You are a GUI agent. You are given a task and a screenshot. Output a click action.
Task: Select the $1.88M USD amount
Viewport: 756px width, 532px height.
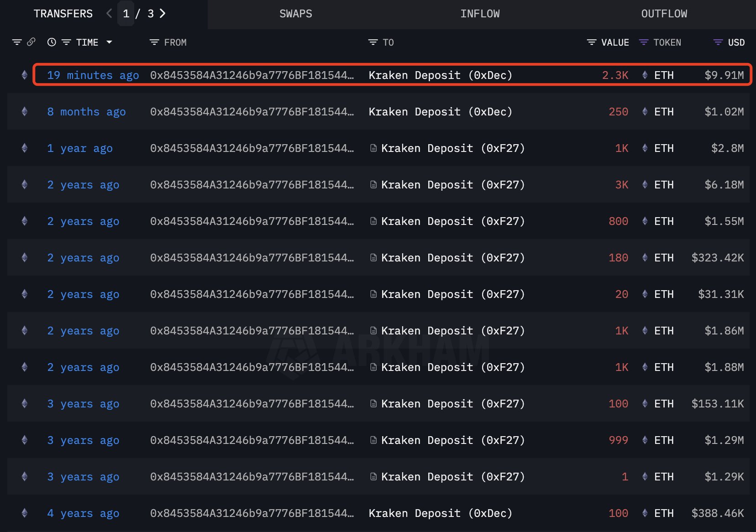[724, 367]
